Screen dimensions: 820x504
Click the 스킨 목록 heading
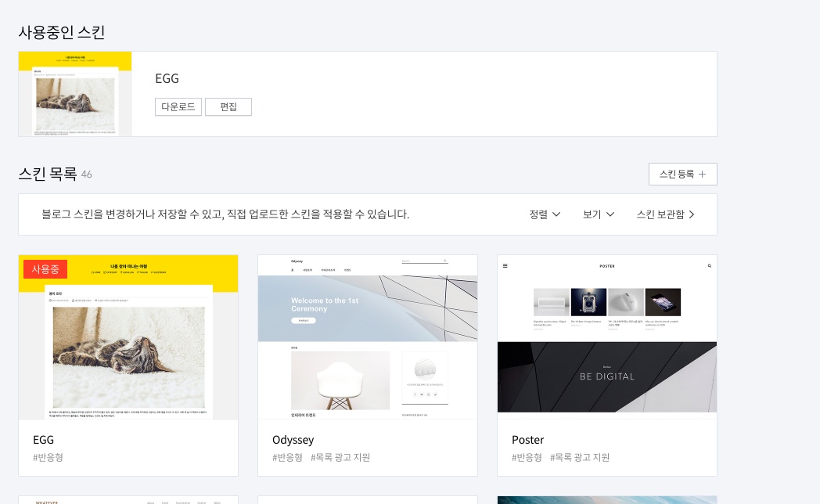click(48, 174)
